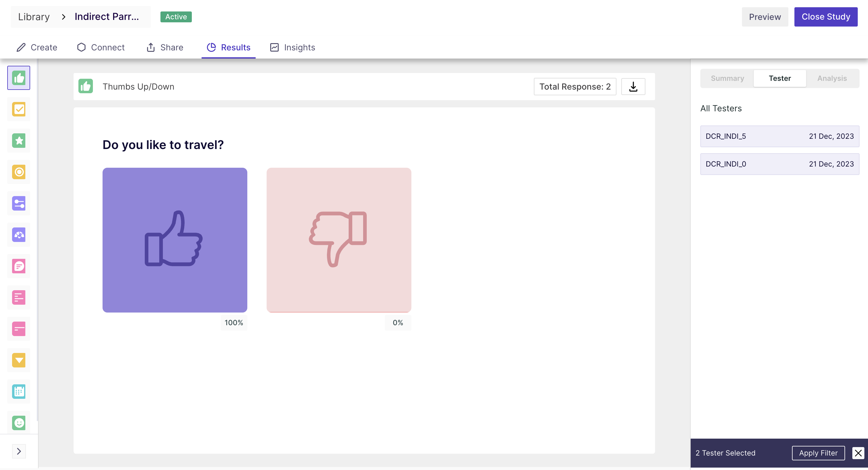Image resolution: width=868 pixels, height=470 pixels.
Task: Open the green star rating question in sidebar
Action: tap(19, 141)
